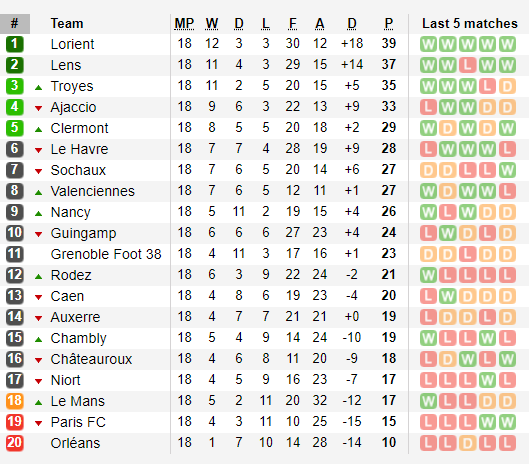Open the Grenoble Foot 38 team link
Viewport: 529px width, 464px height.
(x=106, y=254)
